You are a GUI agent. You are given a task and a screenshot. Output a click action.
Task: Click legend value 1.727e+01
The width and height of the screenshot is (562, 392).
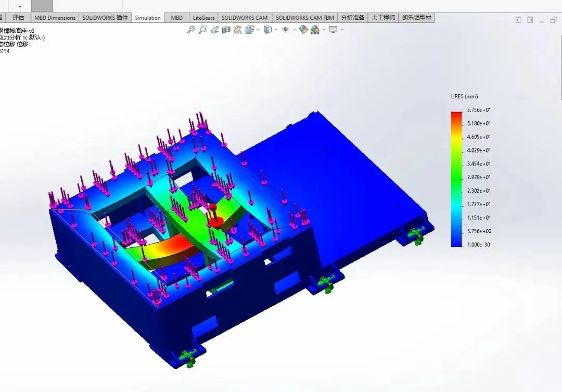point(479,204)
